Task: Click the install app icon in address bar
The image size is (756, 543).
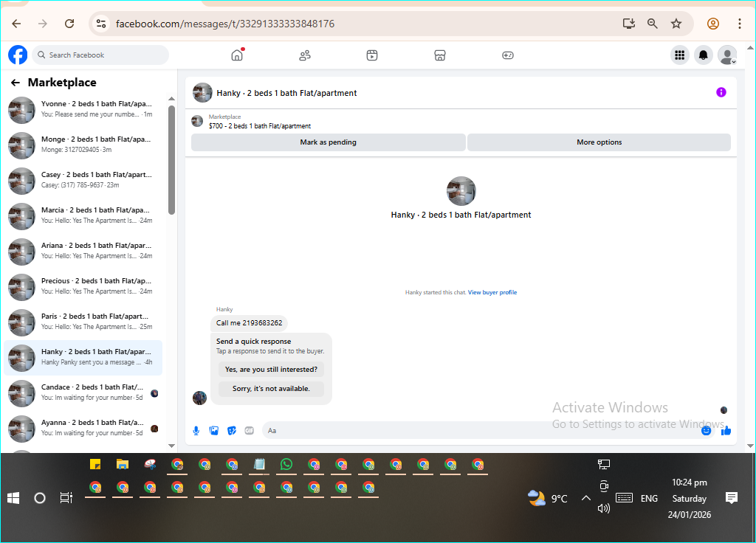Action: (629, 24)
